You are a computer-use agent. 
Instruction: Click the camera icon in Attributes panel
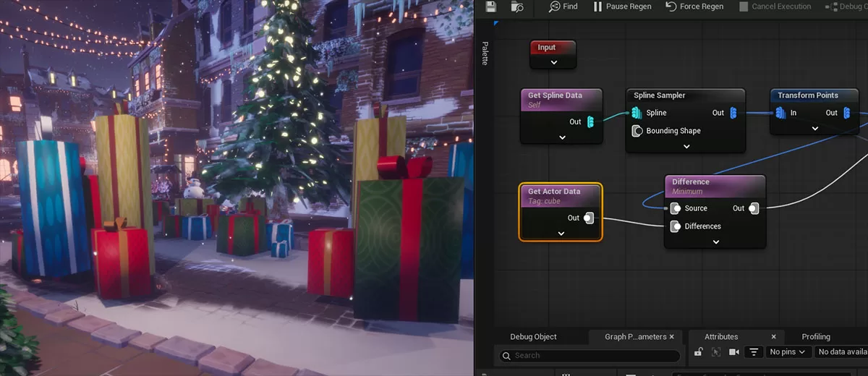pos(734,352)
